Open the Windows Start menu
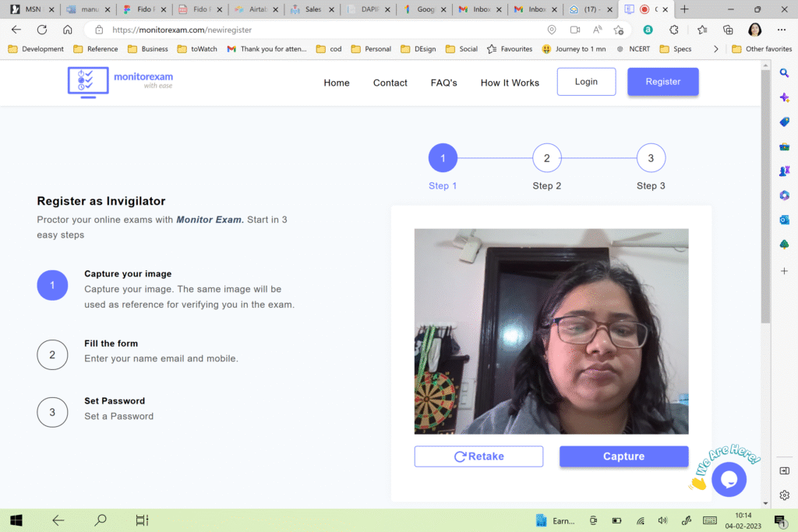This screenshot has width=798, height=532. (16, 520)
